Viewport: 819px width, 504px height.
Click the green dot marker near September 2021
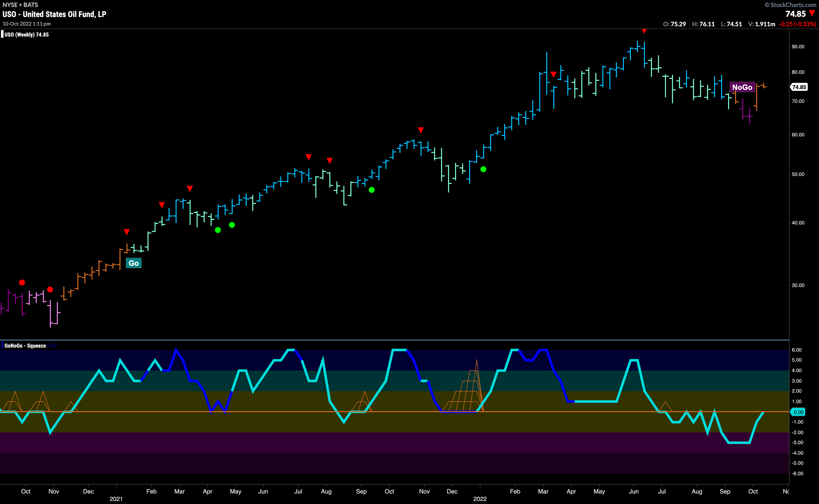click(372, 190)
